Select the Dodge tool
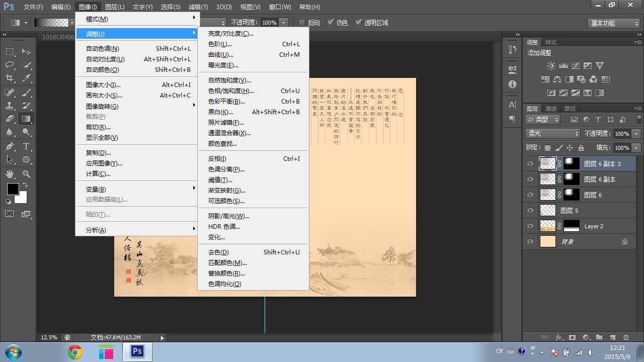 tap(26, 132)
